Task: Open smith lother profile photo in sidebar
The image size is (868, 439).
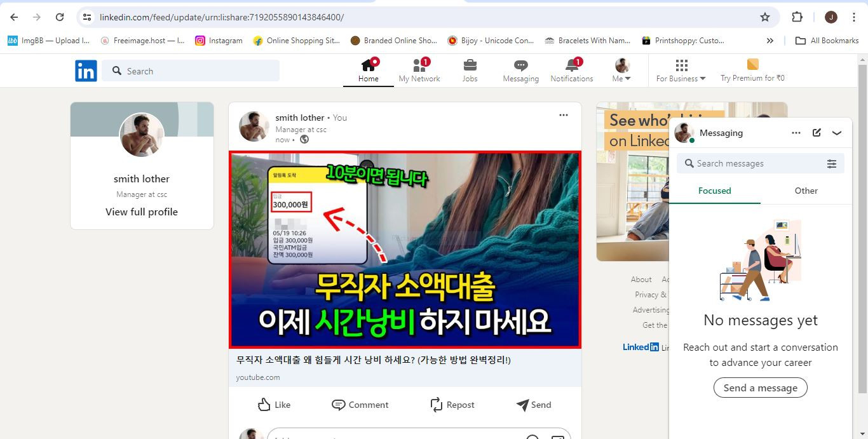Action: point(142,135)
